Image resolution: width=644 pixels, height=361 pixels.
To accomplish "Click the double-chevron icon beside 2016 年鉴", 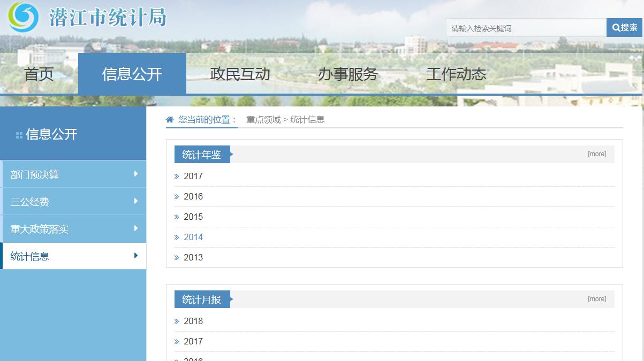I will tap(177, 197).
